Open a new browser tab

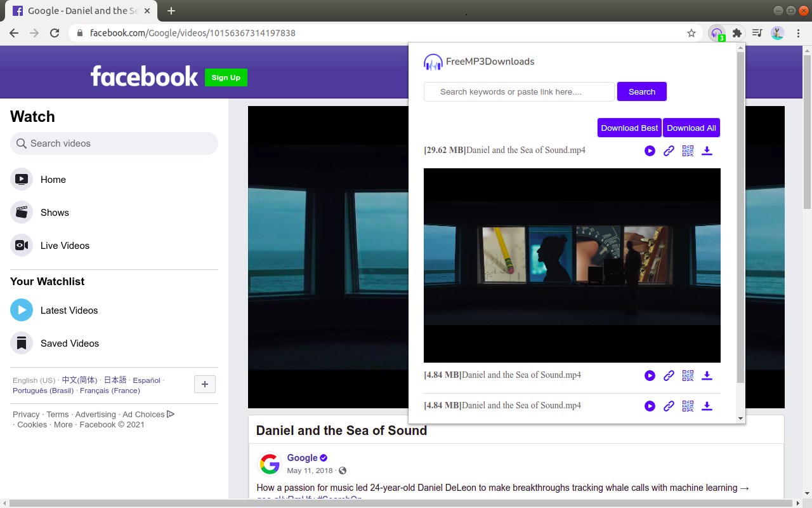pos(171,11)
